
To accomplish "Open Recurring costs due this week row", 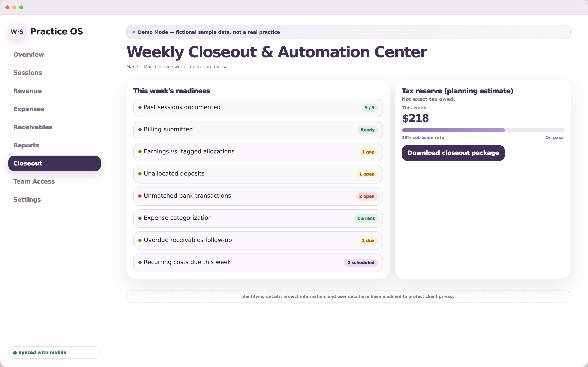I will 258,263.
